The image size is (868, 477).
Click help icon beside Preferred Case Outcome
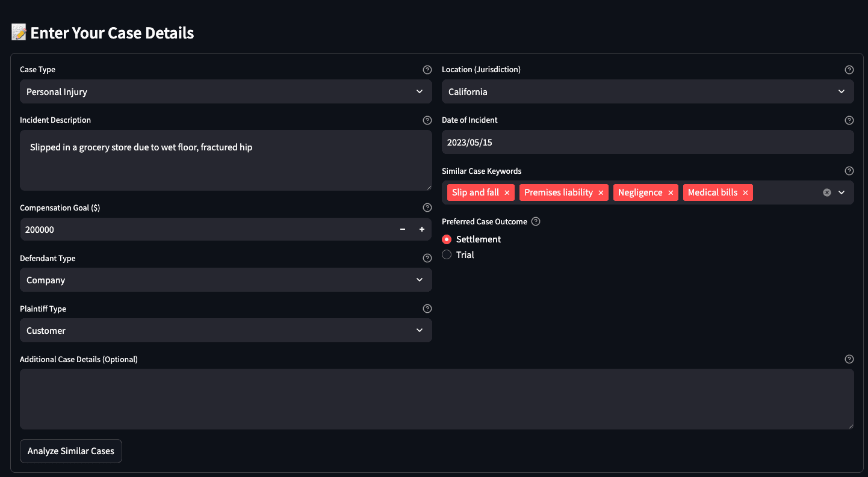point(536,221)
